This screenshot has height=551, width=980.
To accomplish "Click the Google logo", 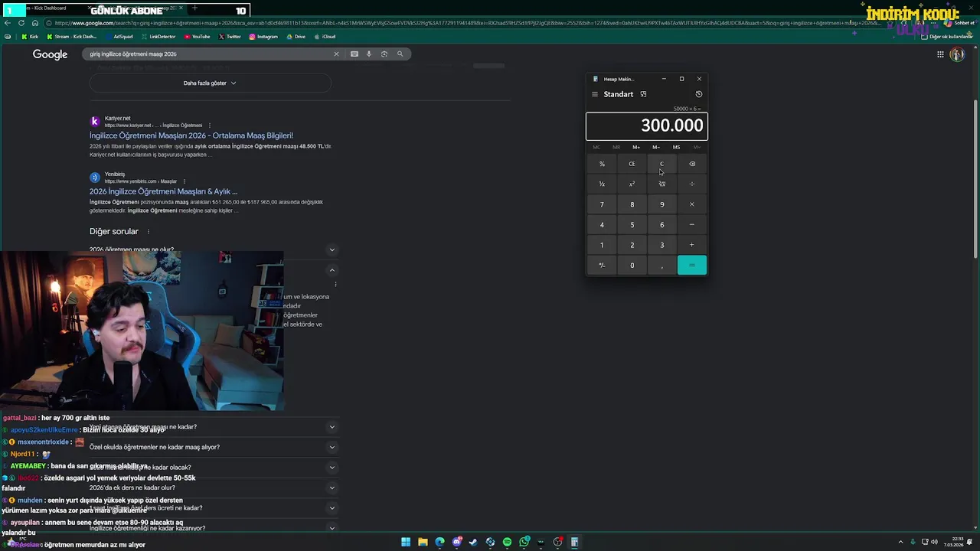I will pyautogui.click(x=50, y=54).
